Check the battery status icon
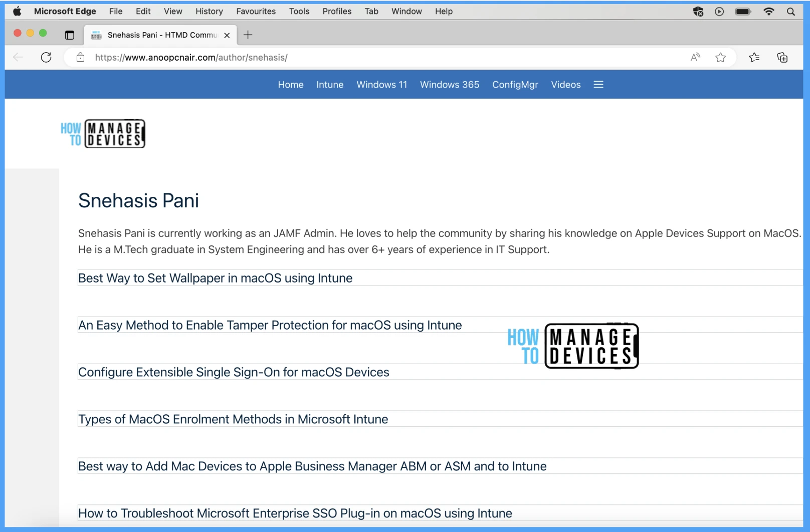810x532 pixels. (x=743, y=12)
